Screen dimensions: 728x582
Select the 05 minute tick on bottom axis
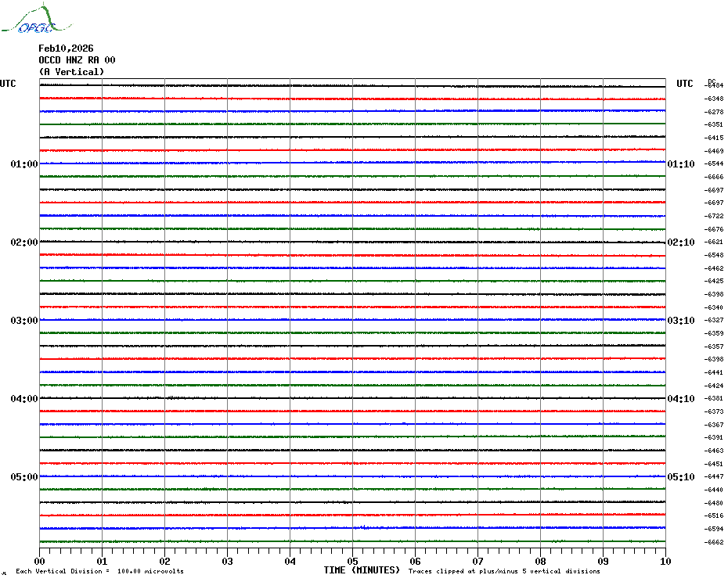[353, 561]
